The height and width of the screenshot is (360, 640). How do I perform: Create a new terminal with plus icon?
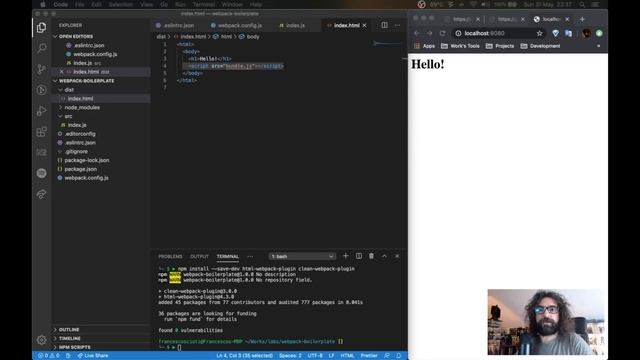tap(345, 256)
